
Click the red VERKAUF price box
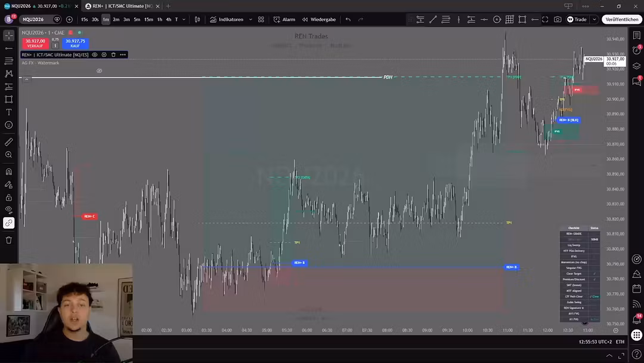pos(35,43)
